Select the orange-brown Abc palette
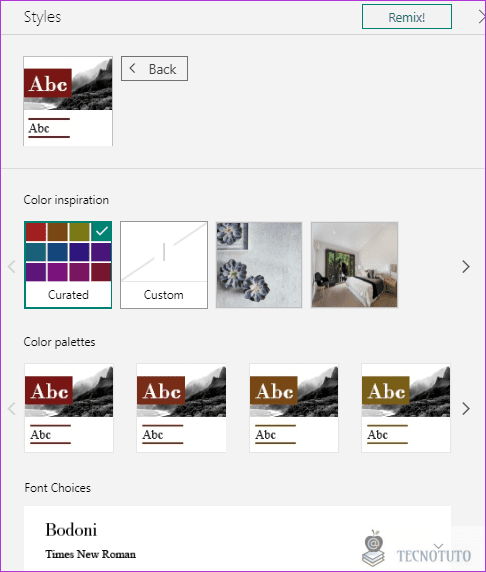The width and height of the screenshot is (486, 572). [294, 408]
